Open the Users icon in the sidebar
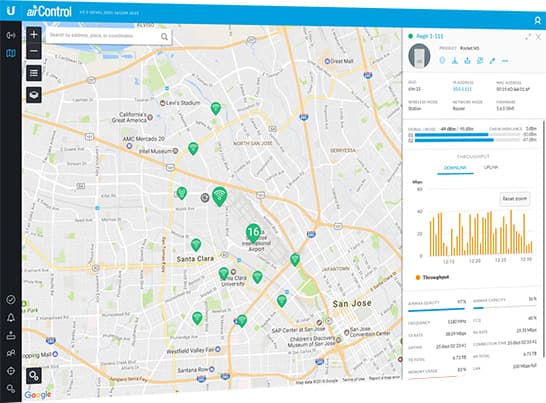The image size is (546, 403). [x=11, y=353]
